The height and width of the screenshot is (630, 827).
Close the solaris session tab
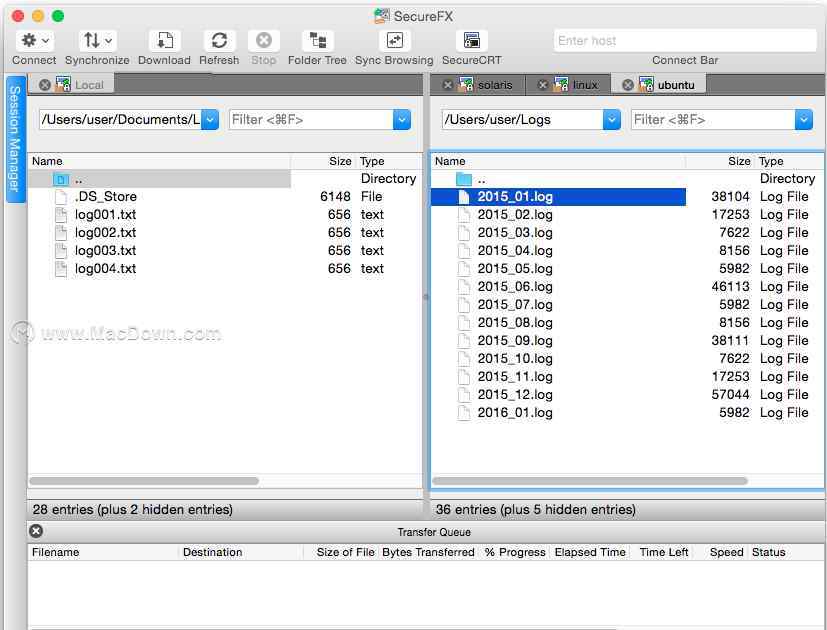coord(448,85)
